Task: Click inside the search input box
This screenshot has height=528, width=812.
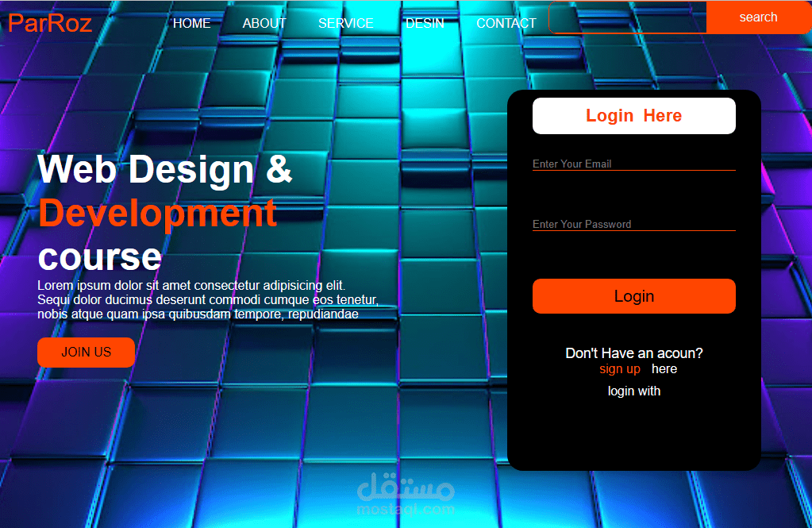Action: (627, 17)
